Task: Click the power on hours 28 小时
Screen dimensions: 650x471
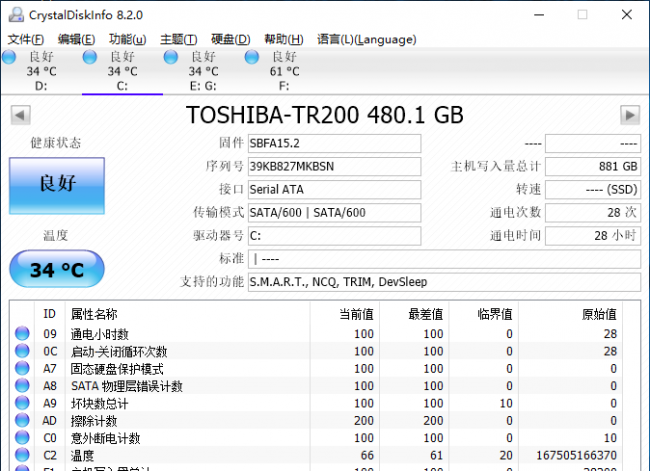Action: (x=593, y=236)
